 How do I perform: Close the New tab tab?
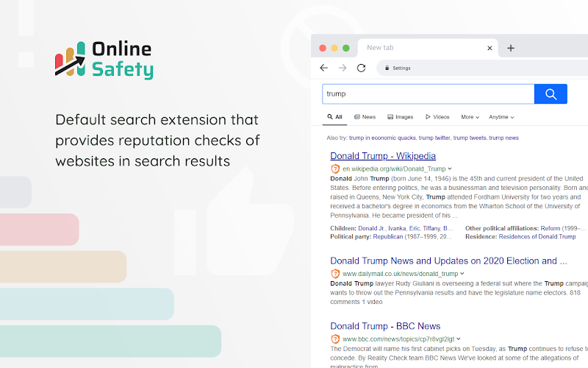point(490,48)
